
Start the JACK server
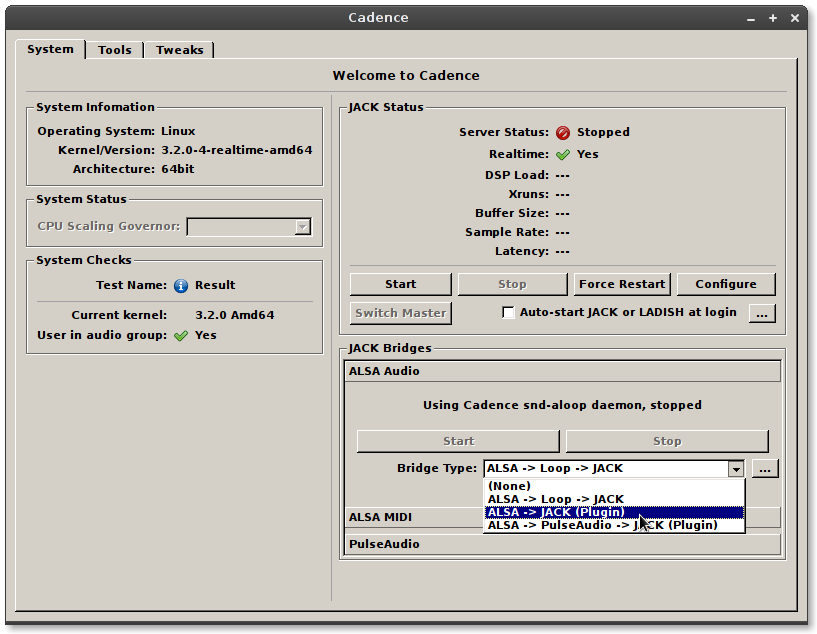pos(400,284)
